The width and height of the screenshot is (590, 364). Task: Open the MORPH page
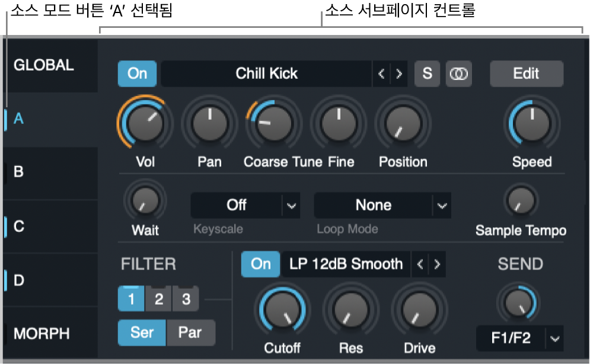click(50, 333)
